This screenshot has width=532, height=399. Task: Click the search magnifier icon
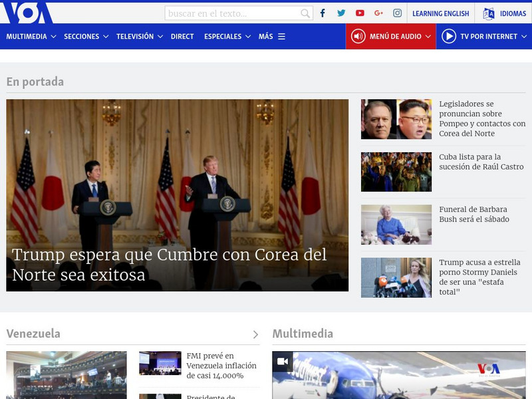(x=306, y=12)
